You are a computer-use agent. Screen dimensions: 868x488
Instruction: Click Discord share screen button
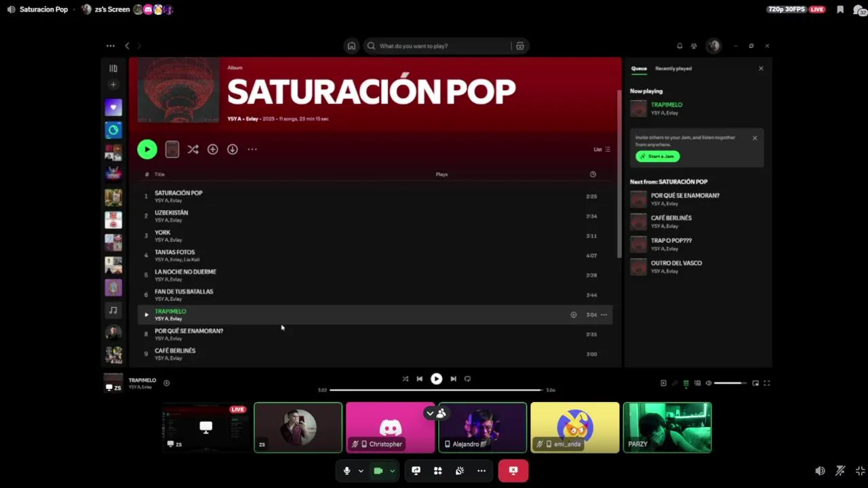click(416, 471)
